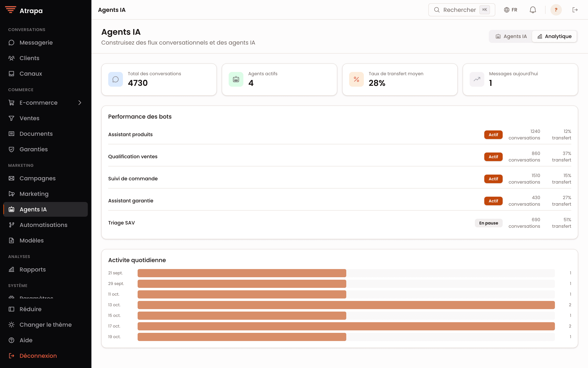The width and height of the screenshot is (588, 368).
Task: Click the Marketing megaphone icon
Action: tap(11, 194)
